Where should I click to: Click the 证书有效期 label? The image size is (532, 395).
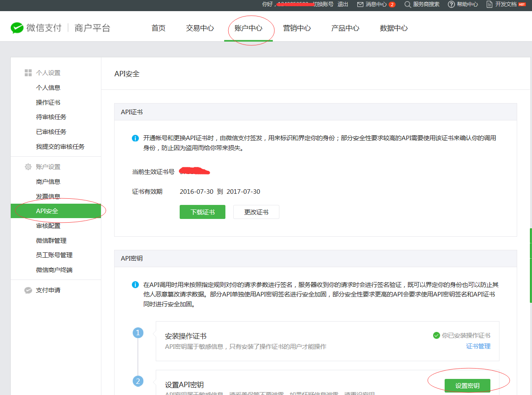click(x=147, y=192)
